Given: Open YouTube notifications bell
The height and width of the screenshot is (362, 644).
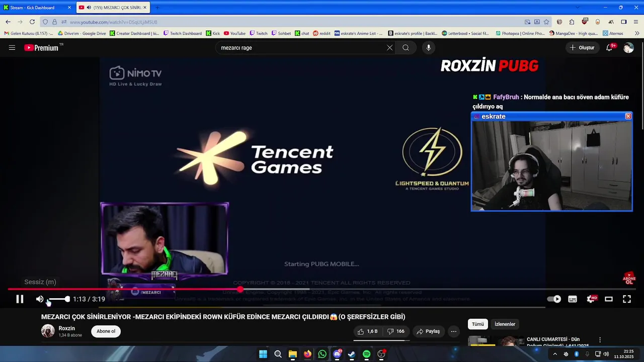Looking at the screenshot, I should [x=609, y=48].
